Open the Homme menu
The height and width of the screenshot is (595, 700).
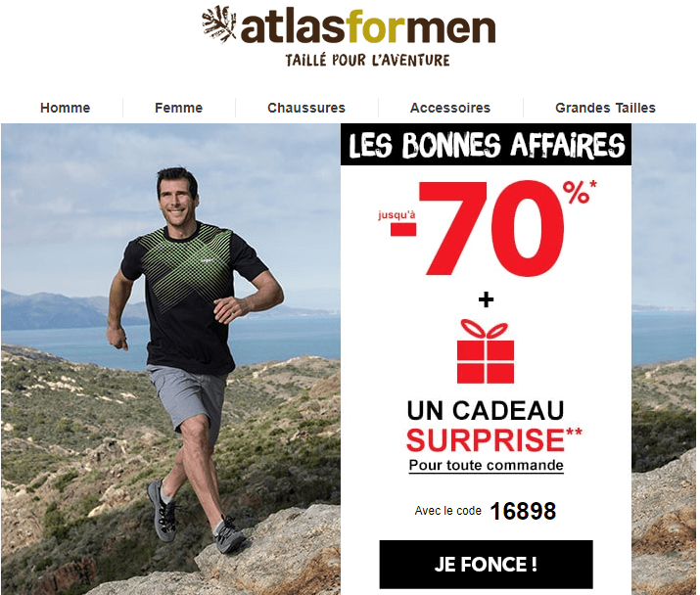(66, 108)
